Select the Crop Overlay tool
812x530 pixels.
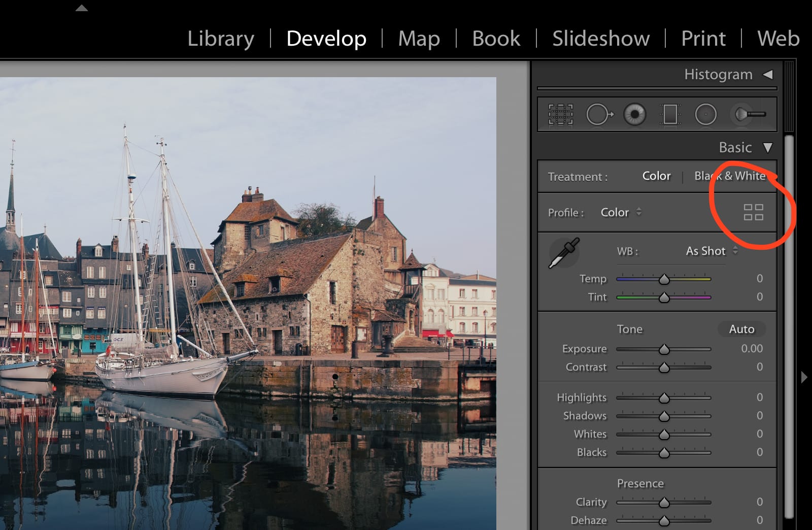coord(561,114)
